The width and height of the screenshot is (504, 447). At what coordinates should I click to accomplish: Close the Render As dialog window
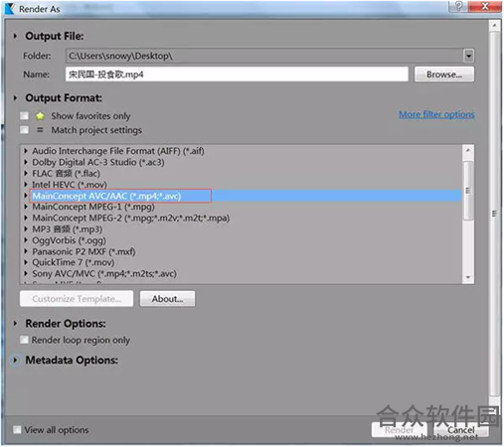click(485, 6)
